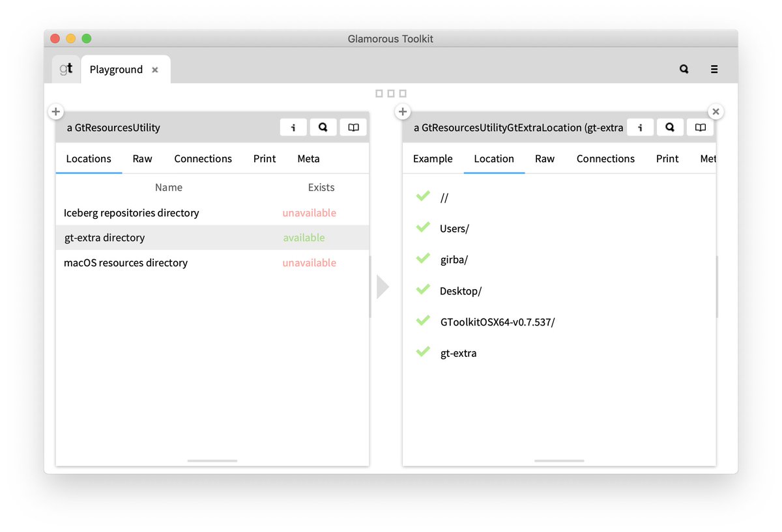
Task: Click unavailable status for macOS resources
Action: 310,263
